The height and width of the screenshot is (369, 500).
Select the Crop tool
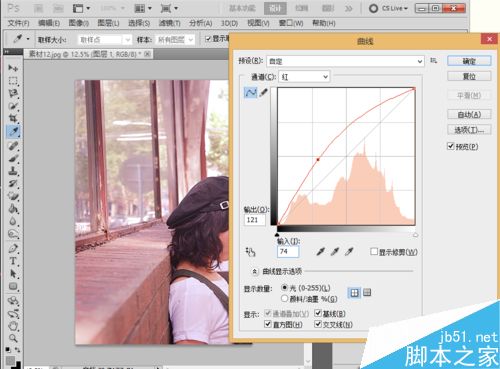13,118
